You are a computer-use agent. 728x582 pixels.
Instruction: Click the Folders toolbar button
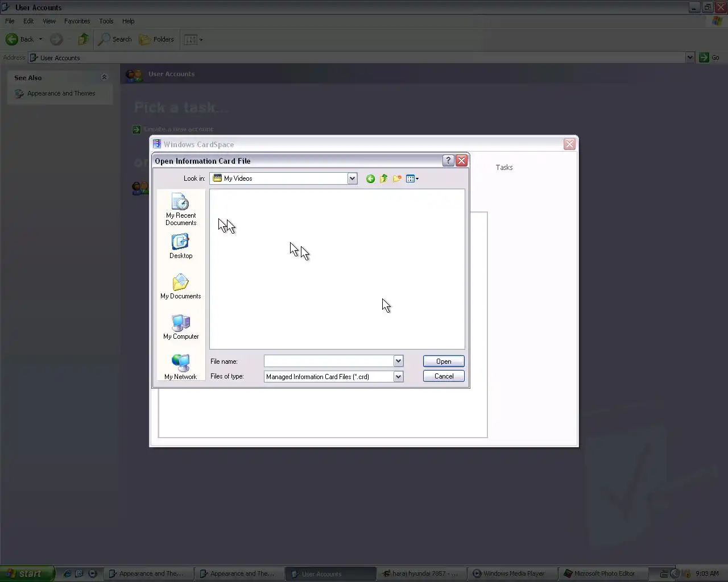[157, 39]
